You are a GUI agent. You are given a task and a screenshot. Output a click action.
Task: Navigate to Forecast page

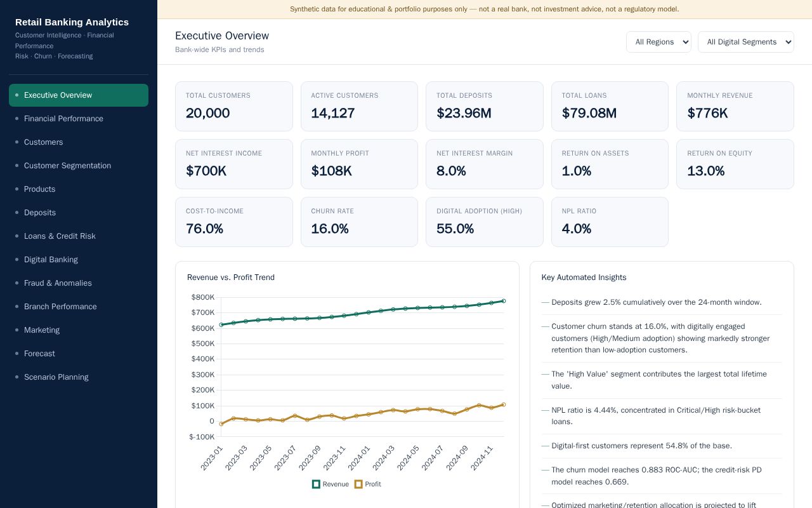coord(79,354)
